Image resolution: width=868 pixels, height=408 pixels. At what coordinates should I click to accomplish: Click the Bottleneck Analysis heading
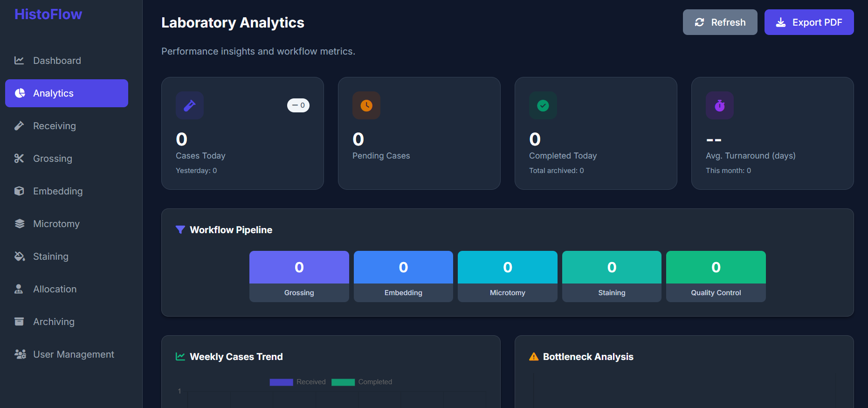(588, 357)
